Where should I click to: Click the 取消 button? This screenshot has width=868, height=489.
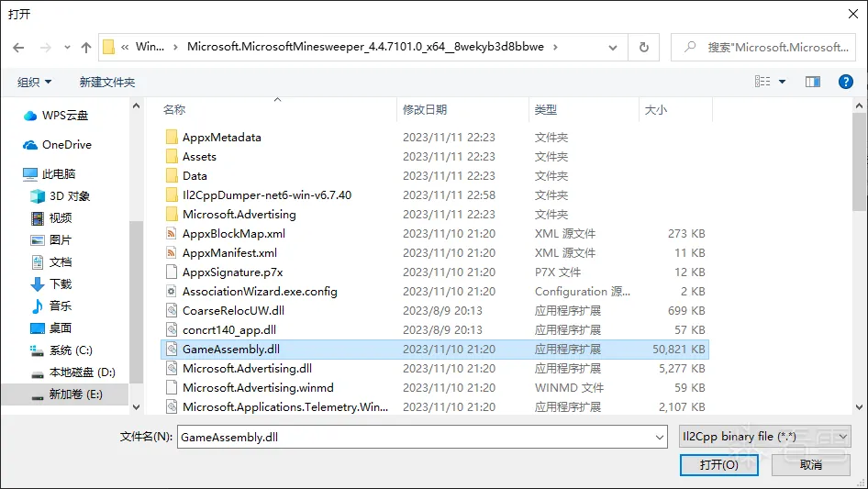click(x=811, y=464)
